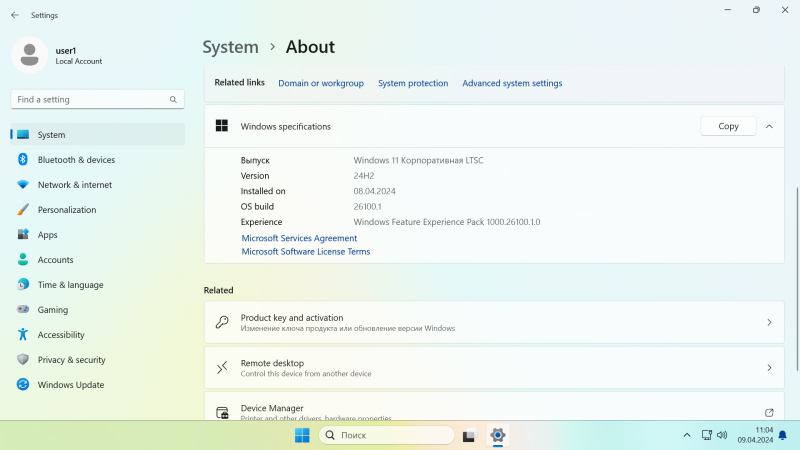The height and width of the screenshot is (450, 800).
Task: Open Time & language settings
Action: pyautogui.click(x=97, y=285)
